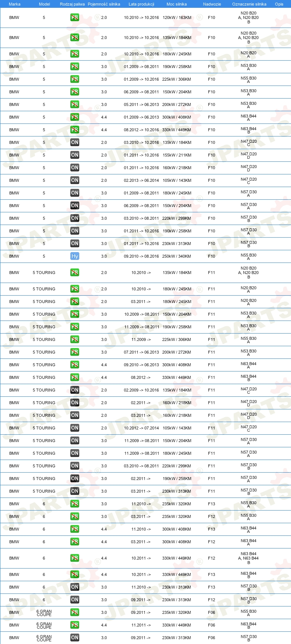Click the PB icon in the 05.2011 -> 06.2013 row

(x=75, y=104)
